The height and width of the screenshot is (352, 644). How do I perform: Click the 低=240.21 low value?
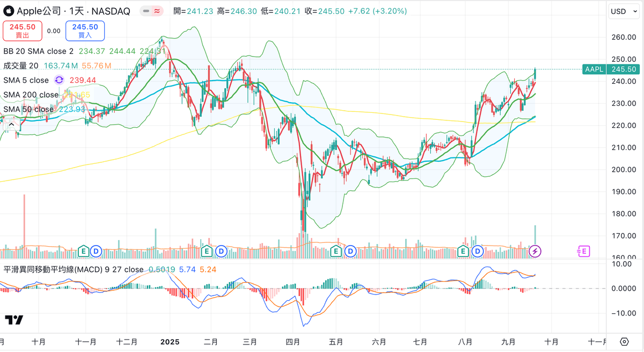click(280, 11)
